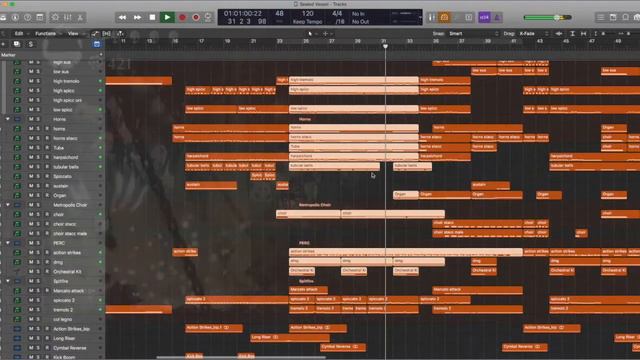The height and width of the screenshot is (360, 640).
Task: Click the tempo value 120 in LCD
Action: (307, 13)
